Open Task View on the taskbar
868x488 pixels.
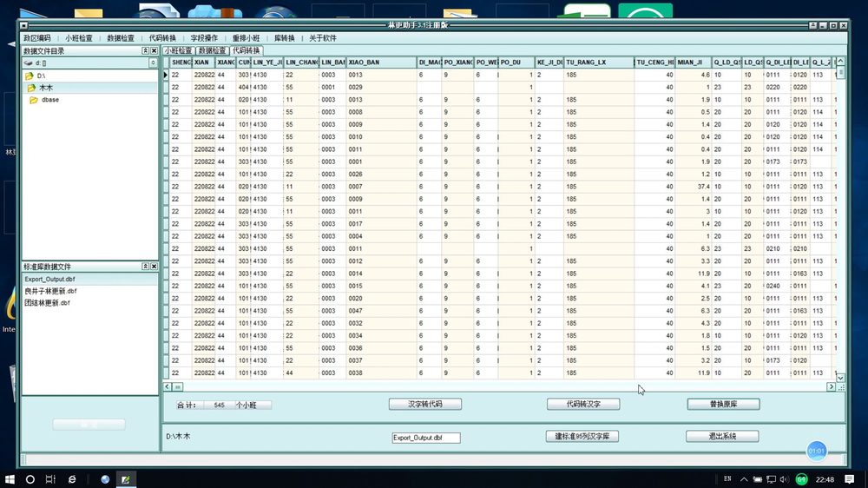(x=50, y=479)
